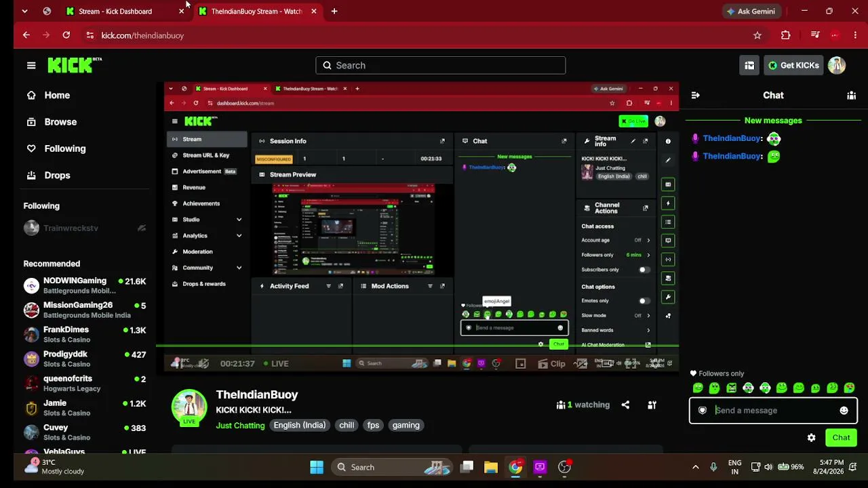Click the English (India) tag

(x=300, y=426)
